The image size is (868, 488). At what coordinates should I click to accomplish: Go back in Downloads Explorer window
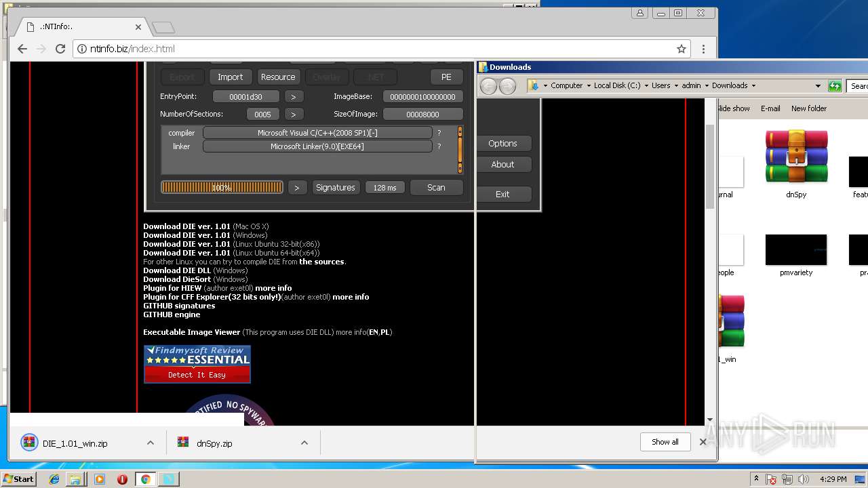[x=488, y=86]
